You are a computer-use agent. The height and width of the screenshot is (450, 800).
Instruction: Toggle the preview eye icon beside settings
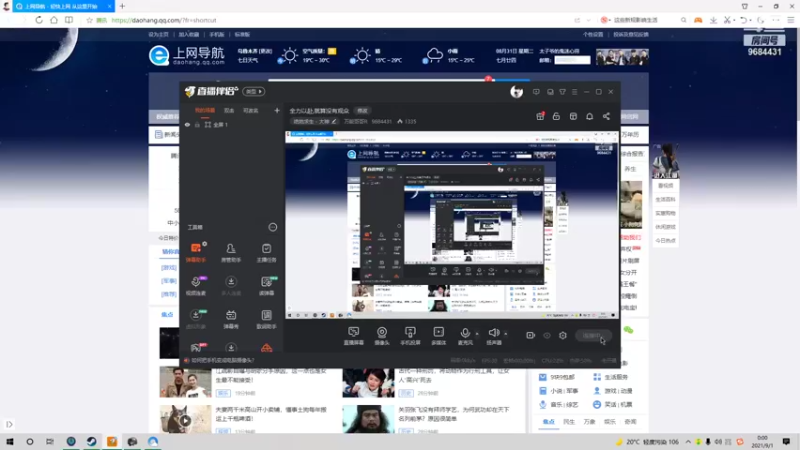(546, 335)
